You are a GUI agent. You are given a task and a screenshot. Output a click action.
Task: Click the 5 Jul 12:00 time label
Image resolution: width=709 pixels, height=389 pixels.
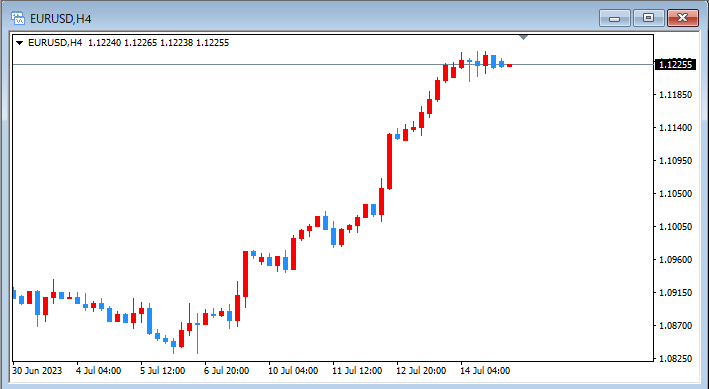tap(163, 371)
